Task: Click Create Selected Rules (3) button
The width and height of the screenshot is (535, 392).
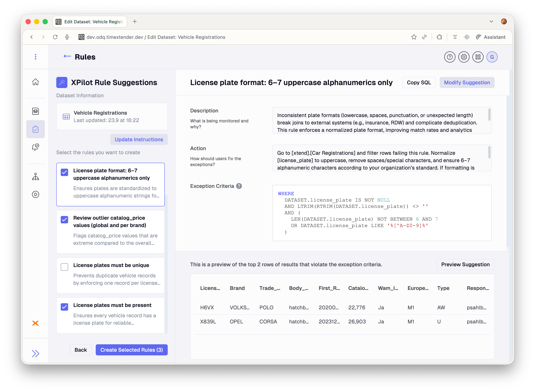Action: coord(131,350)
